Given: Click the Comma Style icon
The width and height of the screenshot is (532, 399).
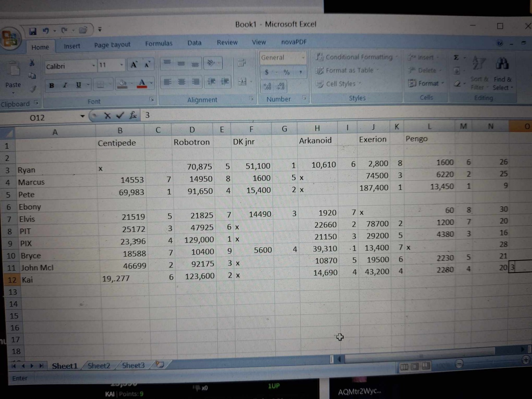Looking at the screenshot, I should [301, 72].
